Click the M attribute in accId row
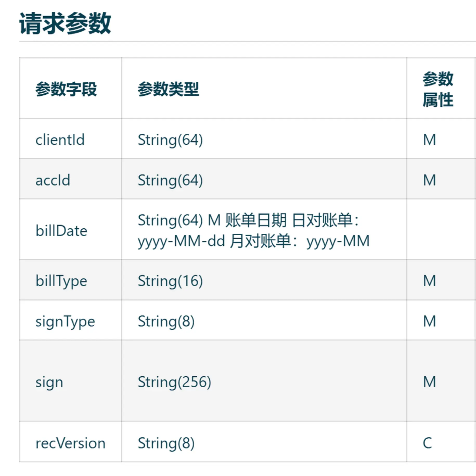The width and height of the screenshot is (476, 476). pos(429,180)
